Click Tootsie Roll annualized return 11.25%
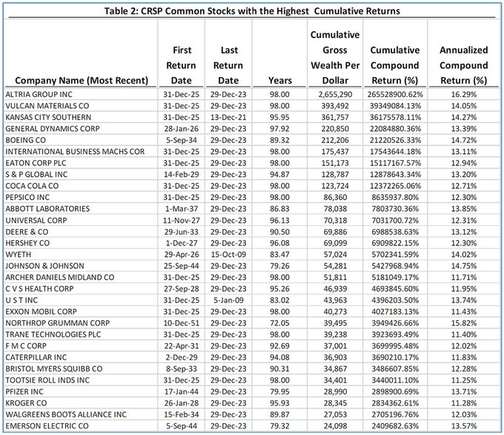 (x=464, y=380)
